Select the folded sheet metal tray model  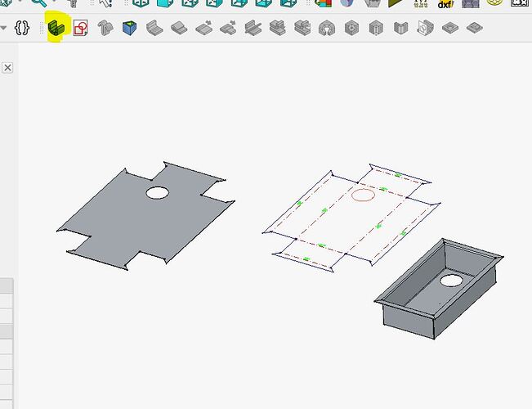[439, 289]
